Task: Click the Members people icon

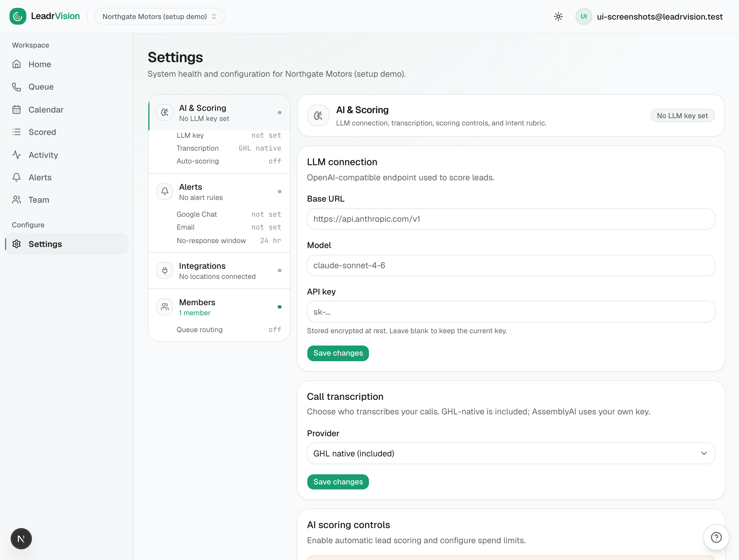Action: pos(165,307)
